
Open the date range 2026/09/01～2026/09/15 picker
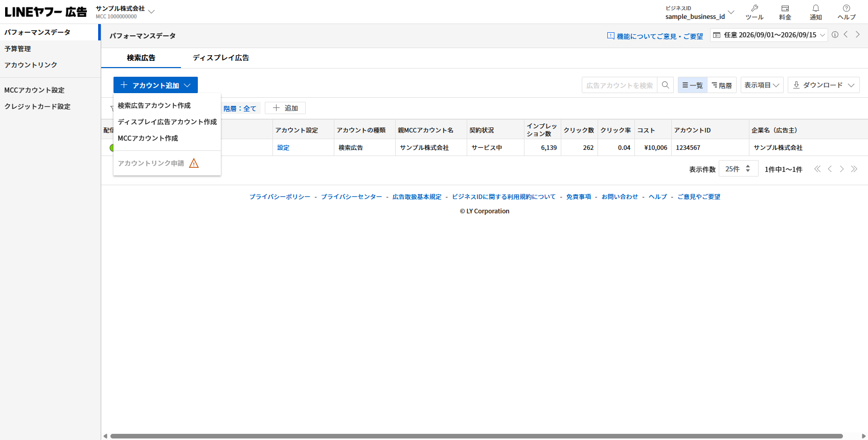(769, 35)
